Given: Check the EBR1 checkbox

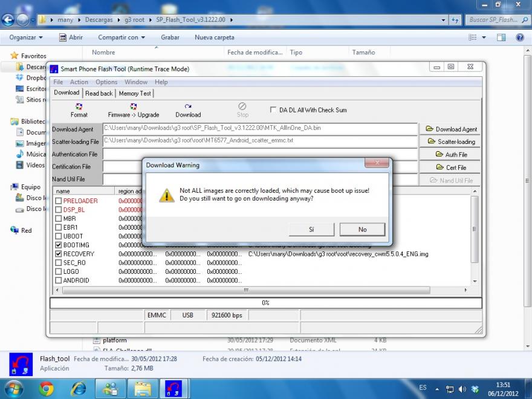Looking at the screenshot, I should [59, 227].
